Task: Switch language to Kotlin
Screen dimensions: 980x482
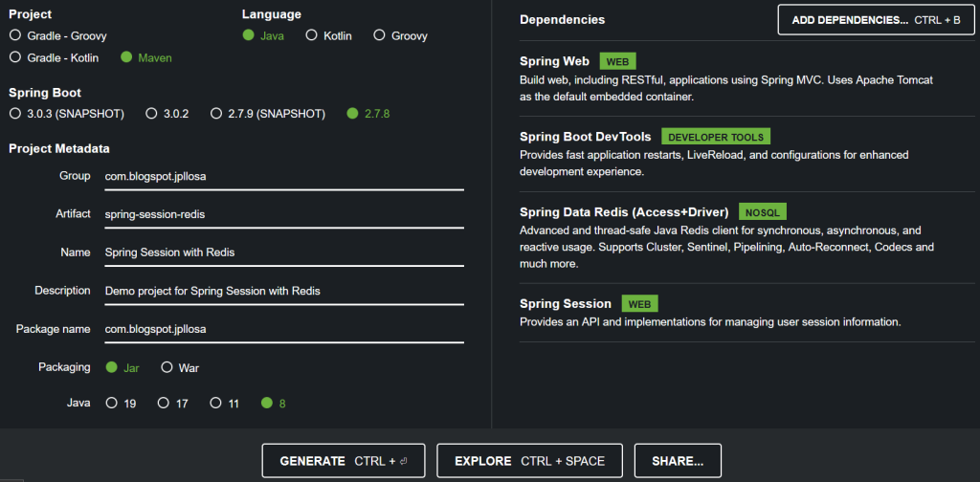Action: point(312,35)
